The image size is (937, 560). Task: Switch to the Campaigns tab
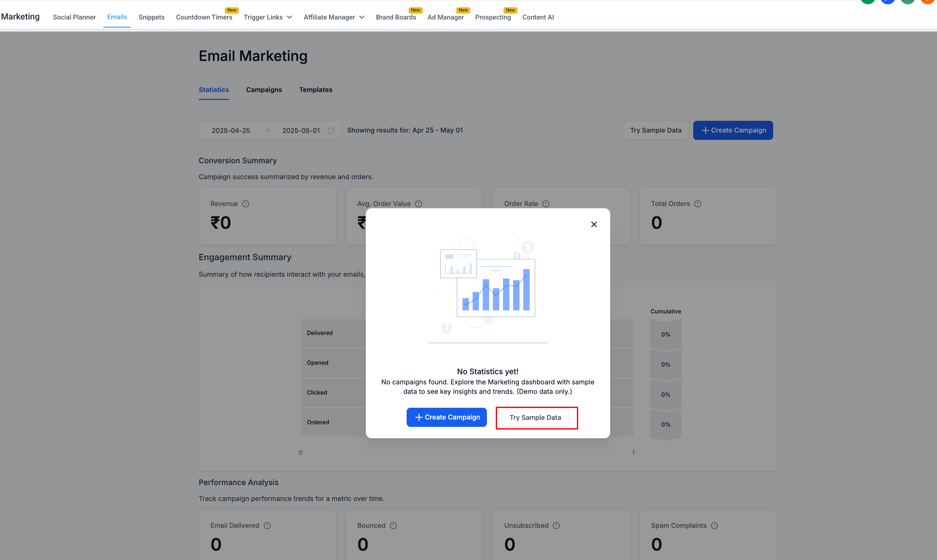[264, 90]
